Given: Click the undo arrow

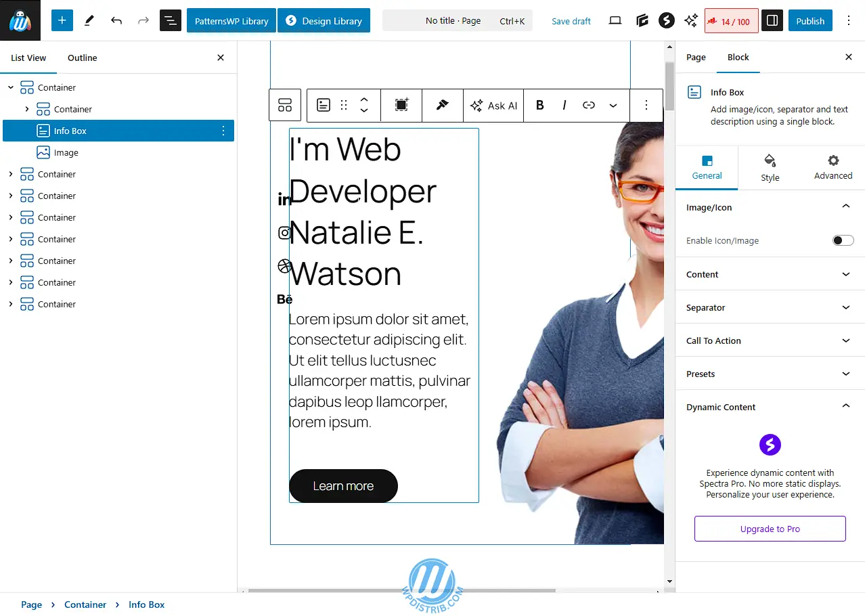Looking at the screenshot, I should (116, 20).
